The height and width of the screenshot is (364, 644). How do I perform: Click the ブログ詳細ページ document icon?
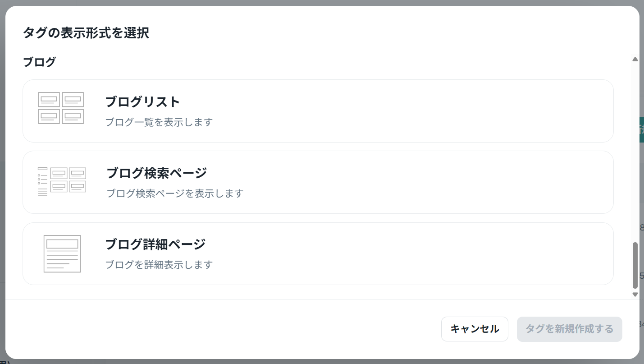62,253
